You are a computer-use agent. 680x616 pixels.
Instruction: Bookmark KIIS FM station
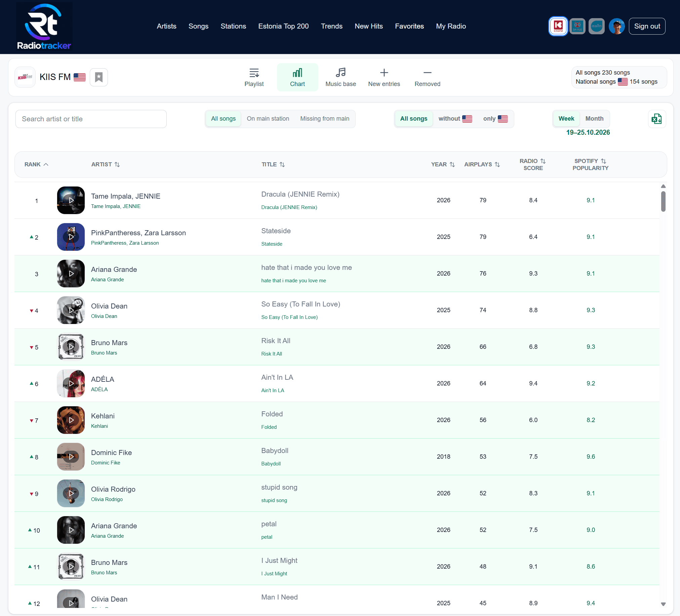click(x=99, y=77)
